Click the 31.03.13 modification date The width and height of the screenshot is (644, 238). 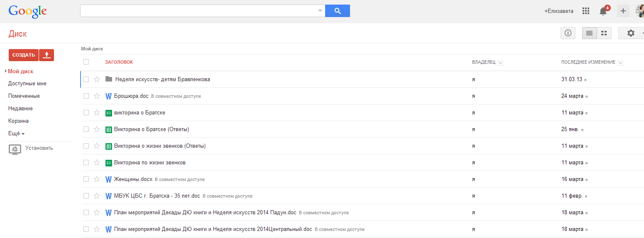tap(572, 79)
